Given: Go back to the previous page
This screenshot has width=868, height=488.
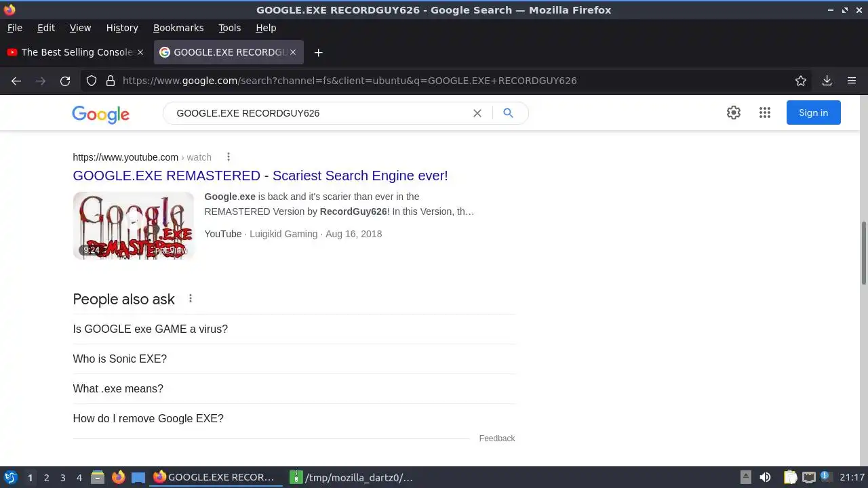Looking at the screenshot, I should tap(16, 81).
